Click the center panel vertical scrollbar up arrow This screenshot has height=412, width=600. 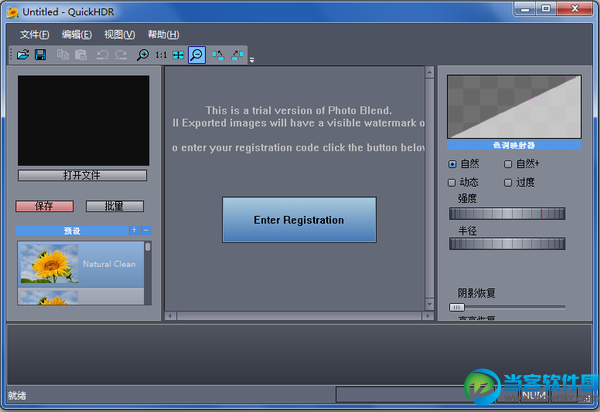coord(429,72)
